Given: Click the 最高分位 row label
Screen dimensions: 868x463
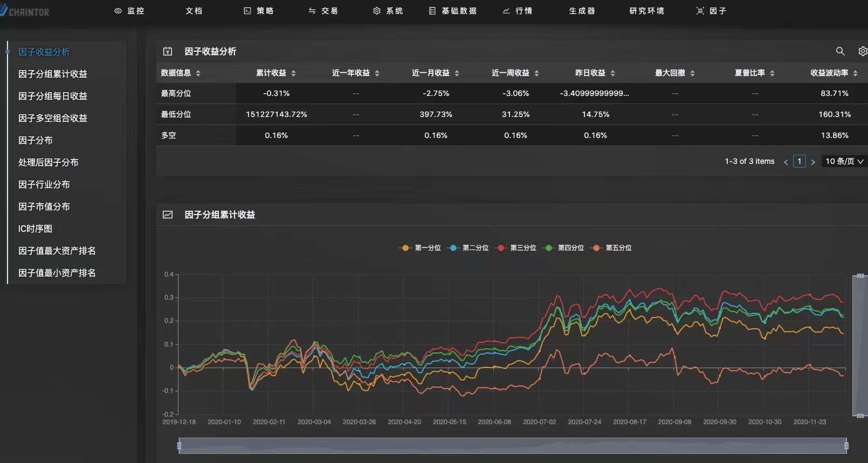Looking at the screenshot, I should tap(176, 93).
